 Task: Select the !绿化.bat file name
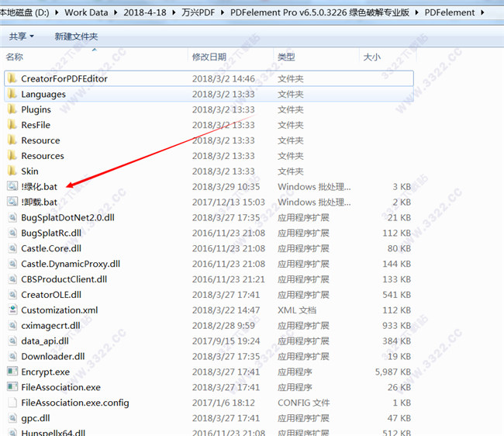tap(40, 186)
